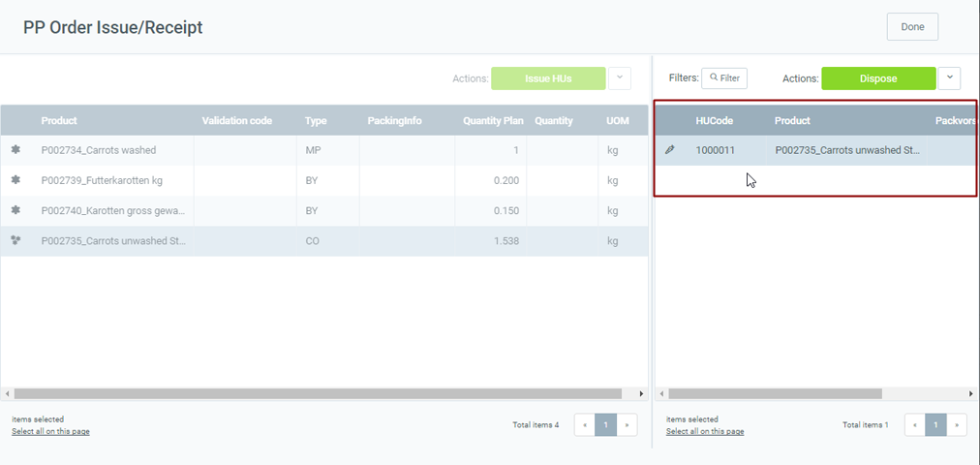Click the Type column header
Image resolution: width=980 pixels, height=465 pixels.
point(316,121)
